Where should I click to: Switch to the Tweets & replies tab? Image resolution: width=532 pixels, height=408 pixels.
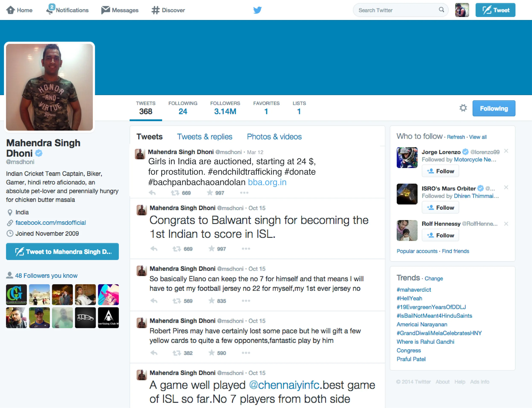coord(205,137)
